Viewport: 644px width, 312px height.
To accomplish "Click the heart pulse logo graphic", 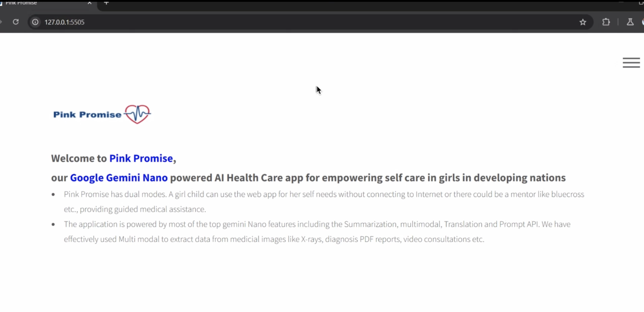I will coord(137,114).
